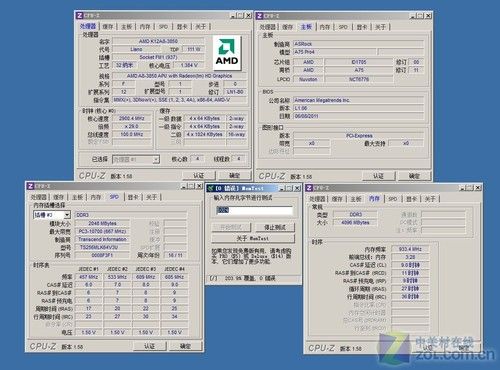Screen dimensions: 500x370
Task: Select the PC3-10700 (667 MHz) bandwidth value
Action: click(x=102, y=231)
